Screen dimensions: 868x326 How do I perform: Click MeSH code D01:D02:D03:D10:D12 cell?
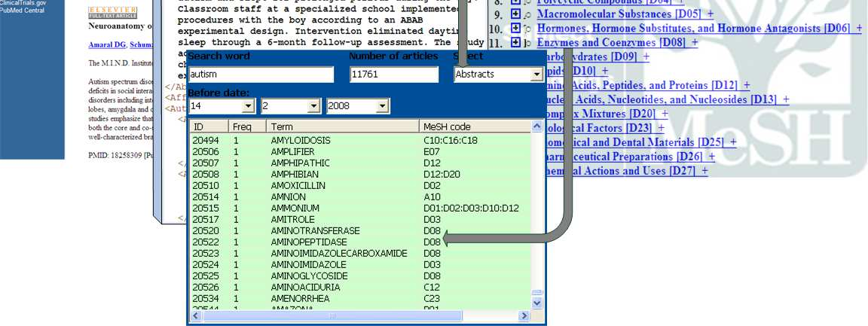point(471,208)
